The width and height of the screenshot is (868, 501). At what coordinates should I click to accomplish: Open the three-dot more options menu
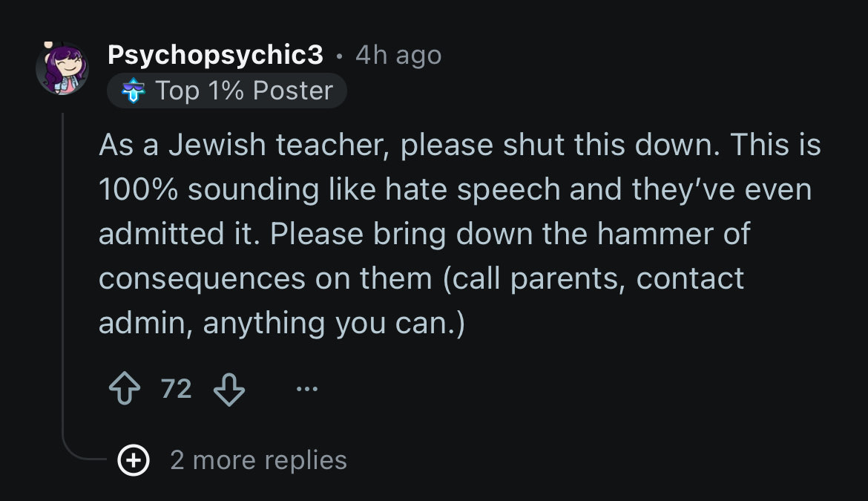307,389
